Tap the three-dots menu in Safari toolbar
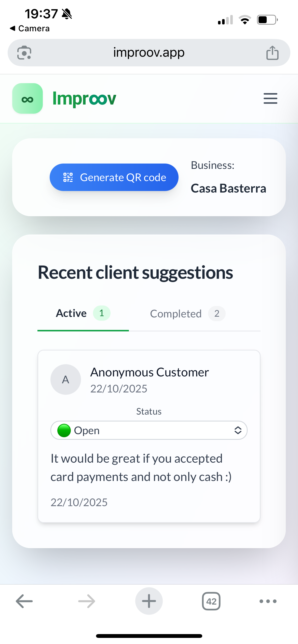The height and width of the screenshot is (644, 298). point(267,601)
